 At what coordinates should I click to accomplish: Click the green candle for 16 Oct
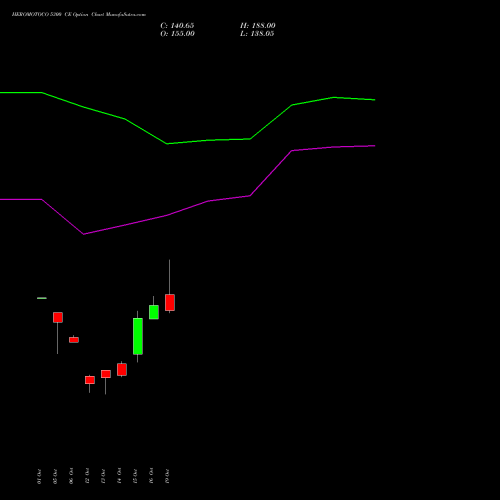tap(154, 312)
